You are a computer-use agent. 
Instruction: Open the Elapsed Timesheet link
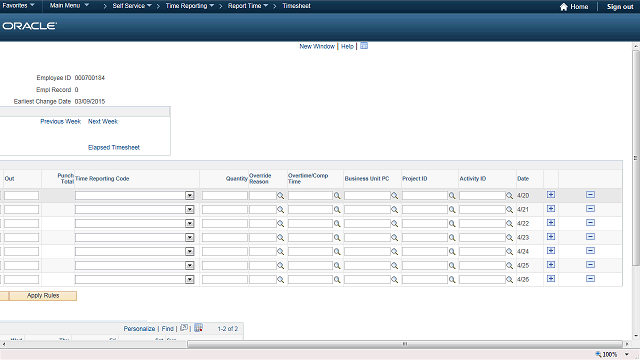[114, 147]
